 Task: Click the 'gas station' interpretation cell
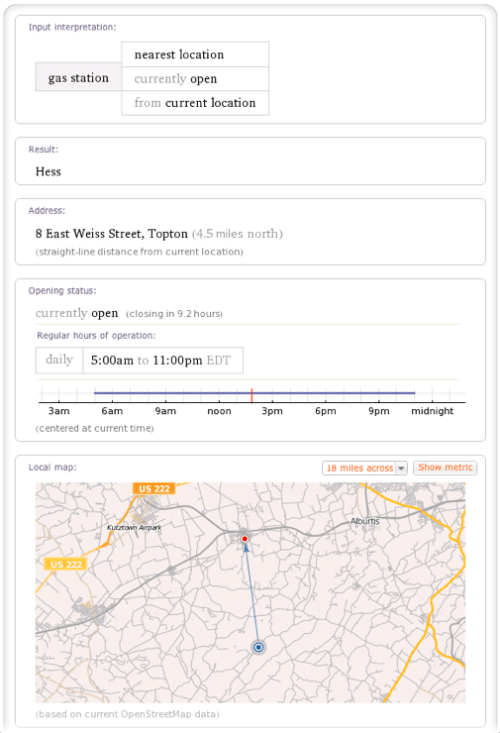79,77
